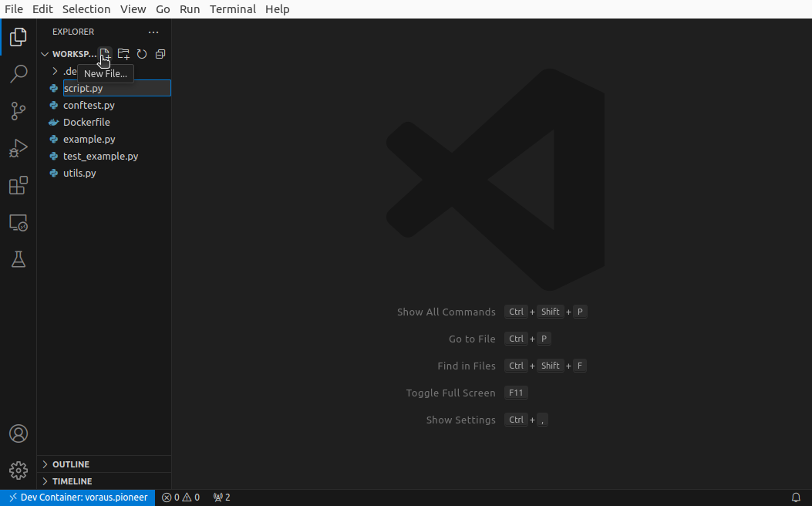The height and width of the screenshot is (506, 812).
Task: Open the Search view in activity bar
Action: pos(19,74)
